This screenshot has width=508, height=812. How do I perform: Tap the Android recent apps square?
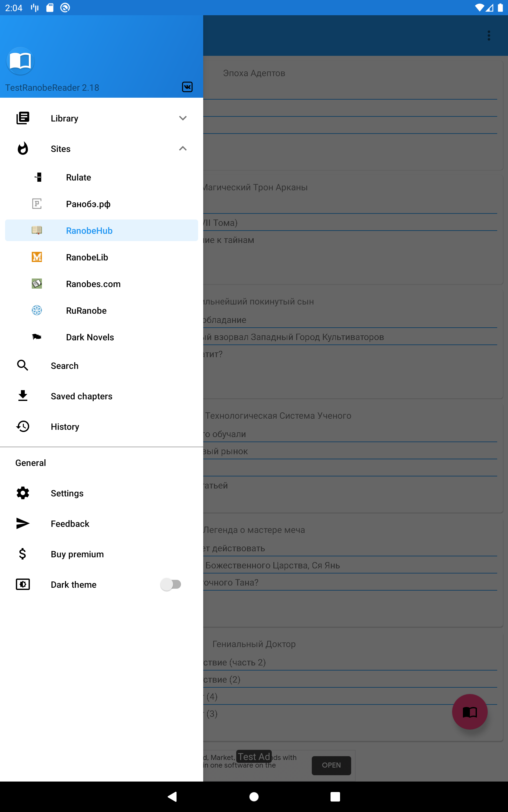pos(335,796)
